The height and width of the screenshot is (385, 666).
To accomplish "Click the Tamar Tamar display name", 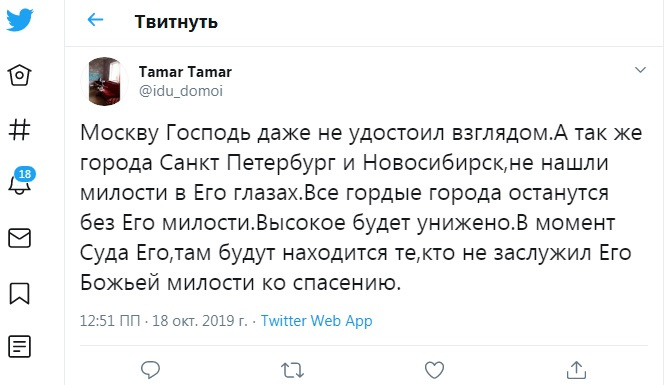I will coord(185,72).
